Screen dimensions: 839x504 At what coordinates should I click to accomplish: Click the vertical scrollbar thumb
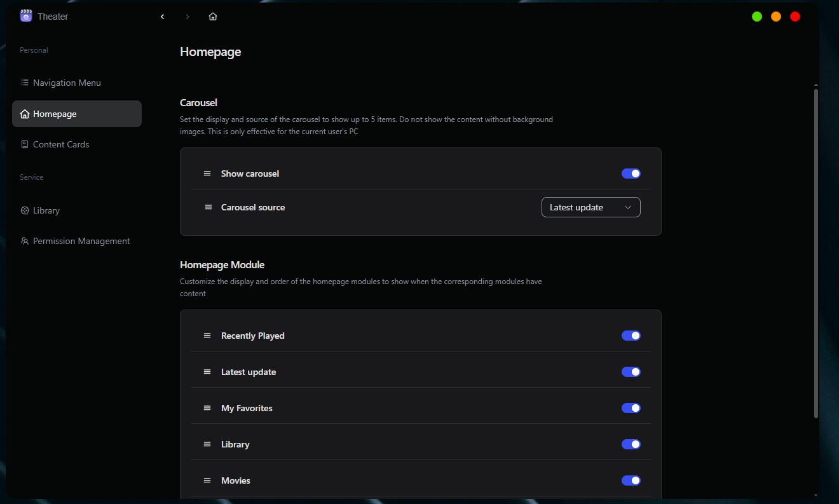[816, 253]
